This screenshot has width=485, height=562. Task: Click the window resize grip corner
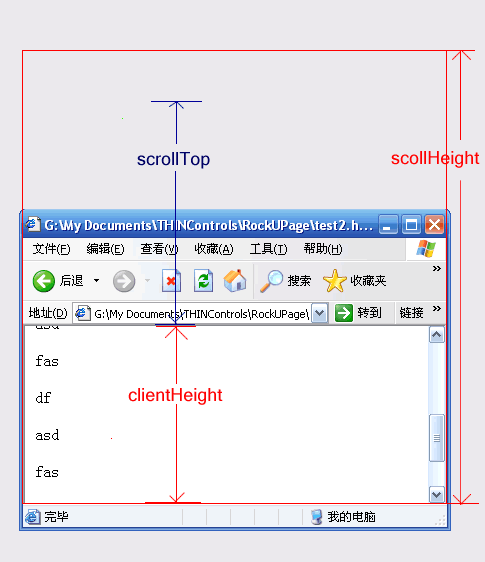tap(441, 520)
